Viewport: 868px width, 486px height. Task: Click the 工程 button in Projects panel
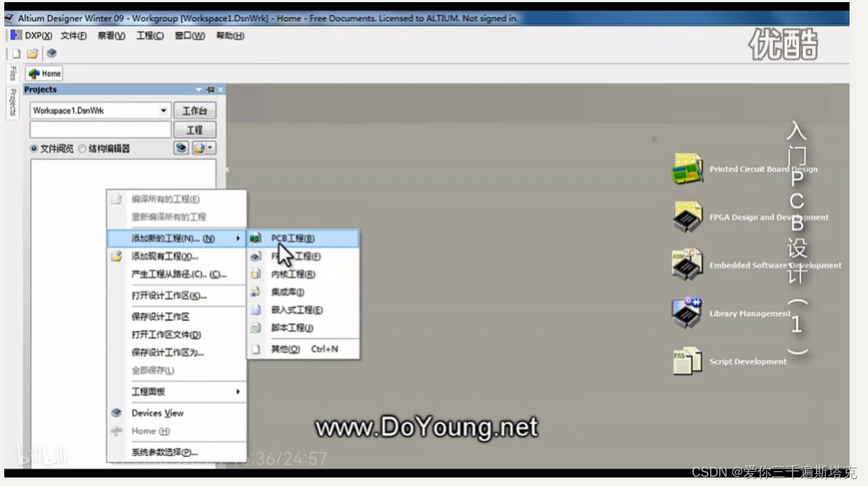click(x=195, y=130)
